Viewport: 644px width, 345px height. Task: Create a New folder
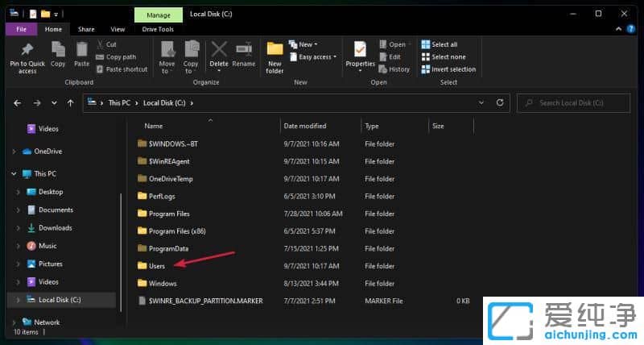[x=275, y=57]
